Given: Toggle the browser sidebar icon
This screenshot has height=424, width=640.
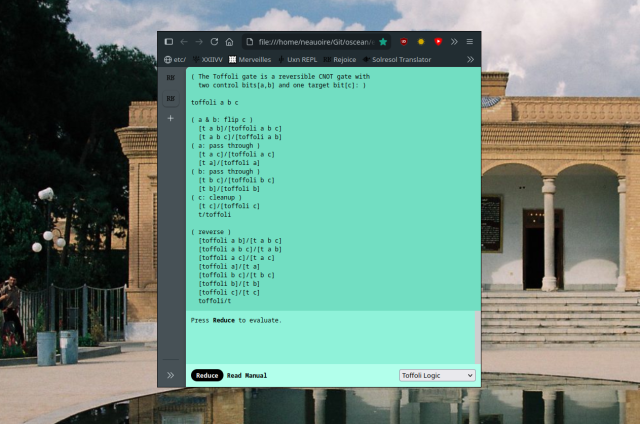Looking at the screenshot, I should (x=169, y=42).
